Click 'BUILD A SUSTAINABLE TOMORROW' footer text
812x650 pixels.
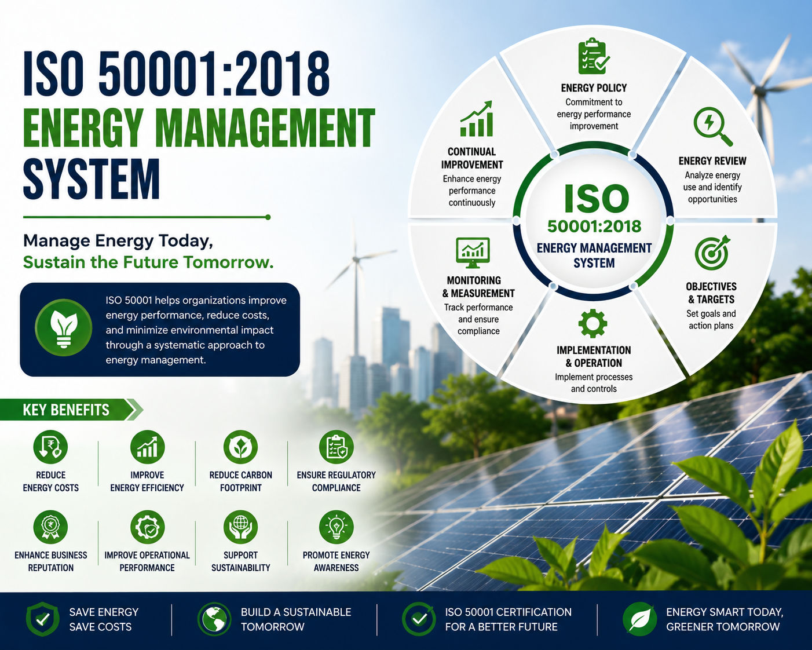click(x=296, y=619)
